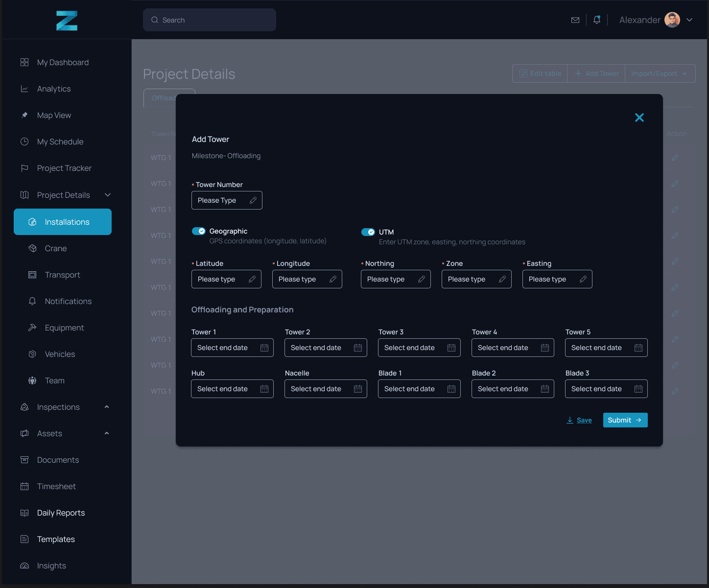709x588 pixels.
Task: Open Vehicles submenu item
Action: point(60,354)
